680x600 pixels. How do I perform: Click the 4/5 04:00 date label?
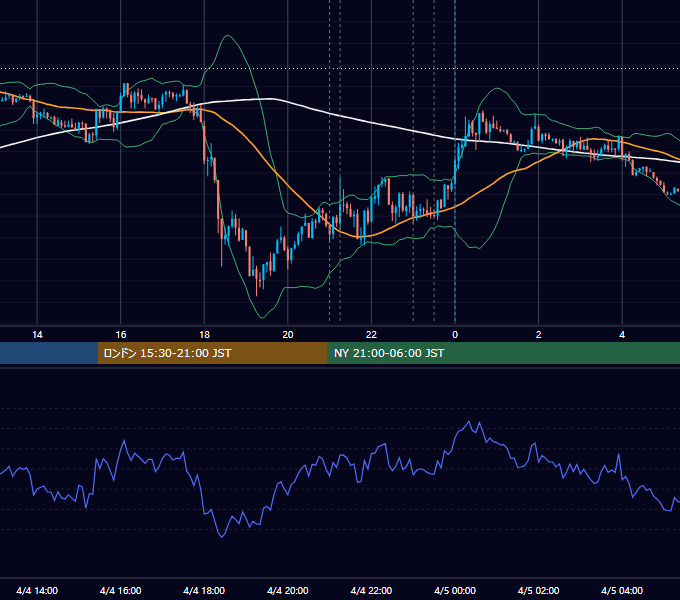pos(622,591)
